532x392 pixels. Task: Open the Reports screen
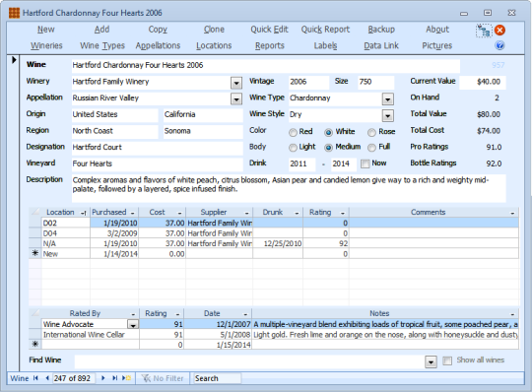click(x=270, y=45)
